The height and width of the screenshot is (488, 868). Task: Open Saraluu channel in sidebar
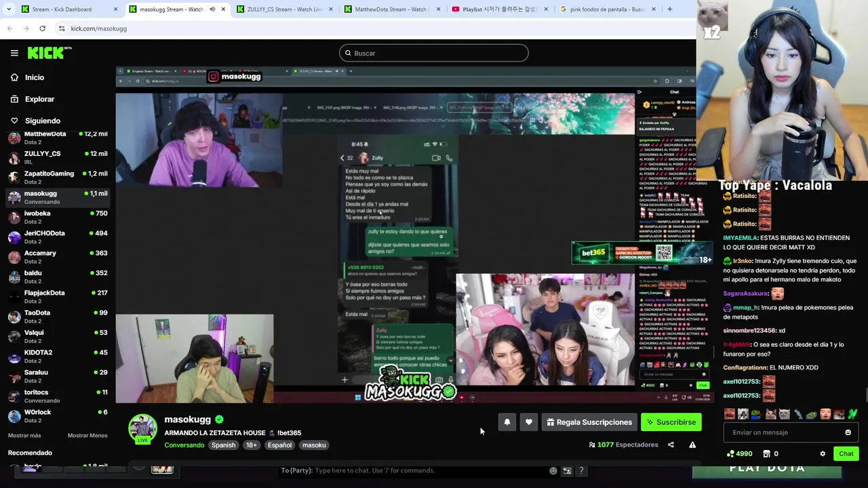point(58,376)
